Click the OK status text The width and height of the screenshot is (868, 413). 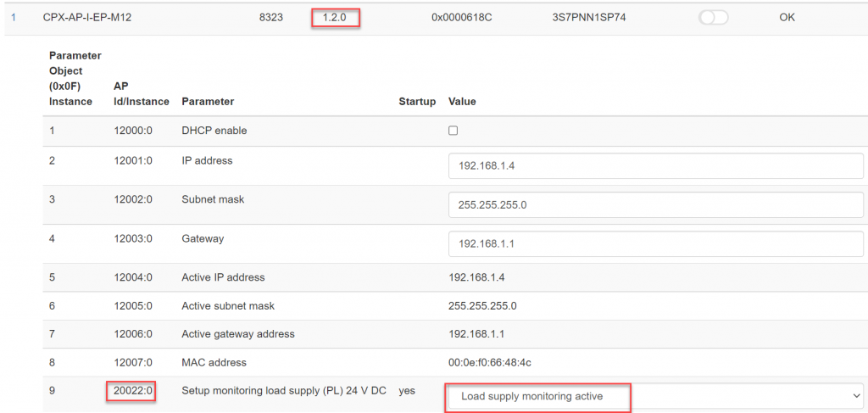(x=787, y=18)
